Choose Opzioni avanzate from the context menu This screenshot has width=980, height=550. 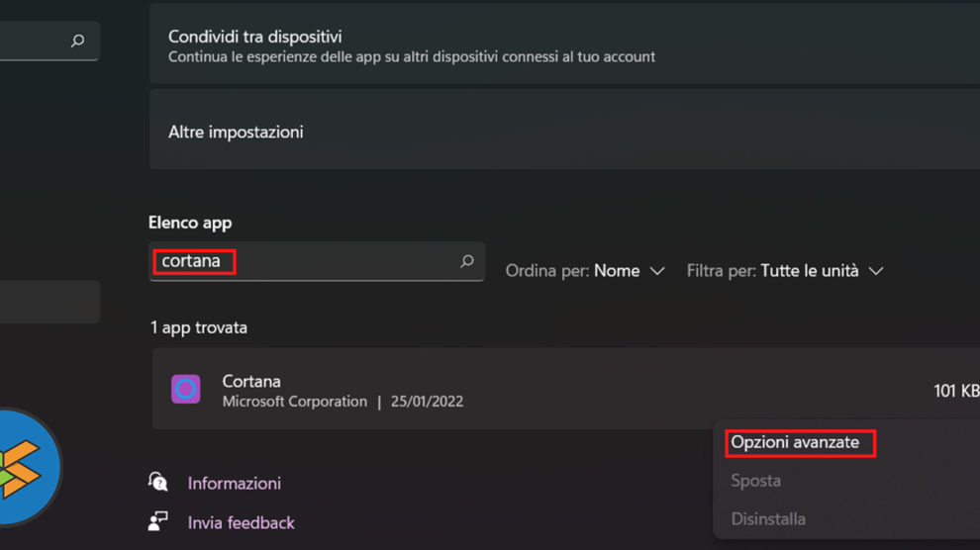[795, 442]
